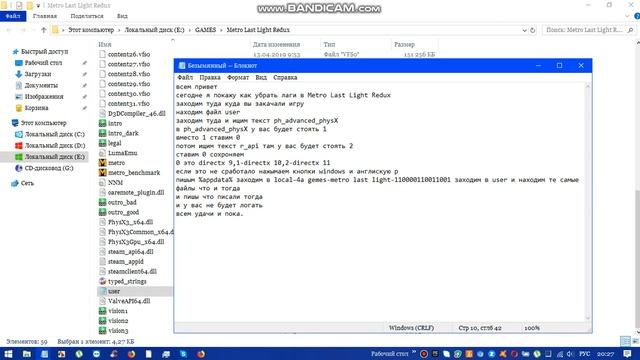The width and height of the screenshot is (640, 360).
Task: Open Рабочий стол in navigation pane
Action: (x=43, y=63)
